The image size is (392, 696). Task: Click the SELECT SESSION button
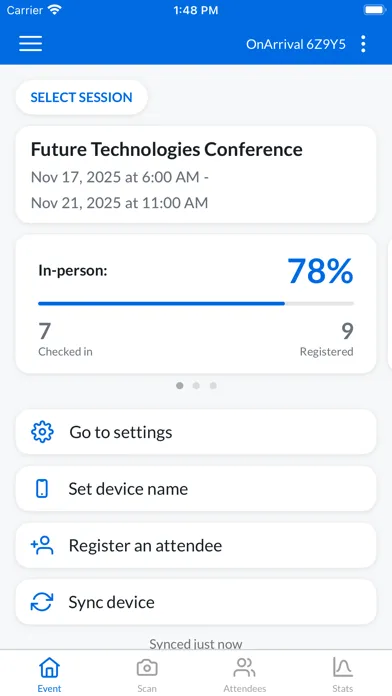(82, 97)
